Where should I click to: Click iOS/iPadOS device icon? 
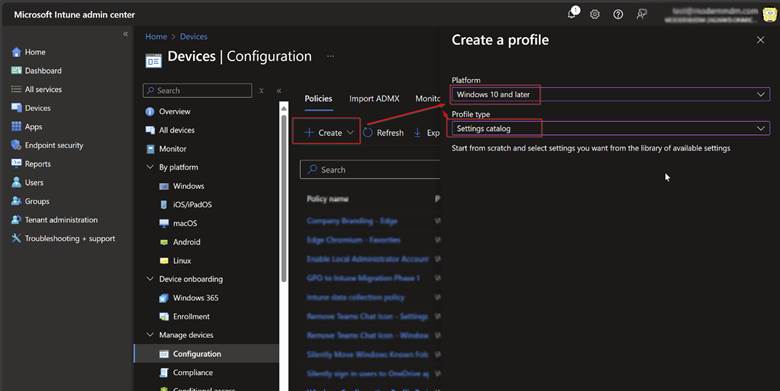pyautogui.click(x=164, y=204)
